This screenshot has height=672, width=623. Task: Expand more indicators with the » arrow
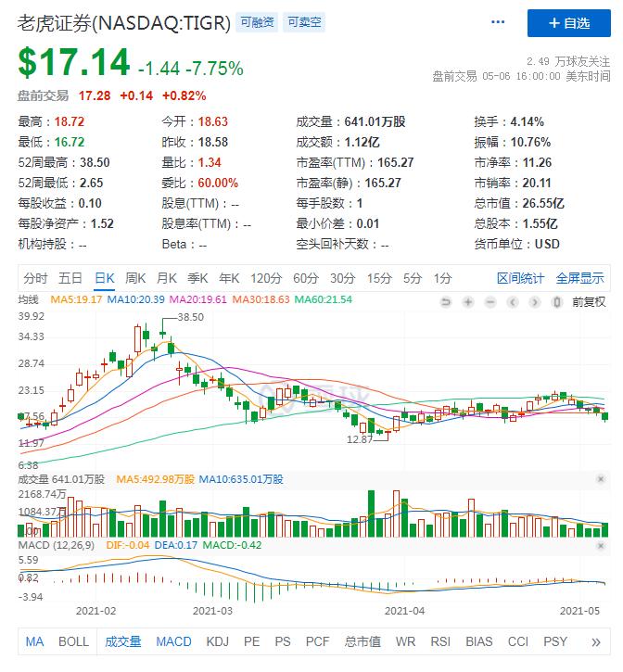(596, 641)
